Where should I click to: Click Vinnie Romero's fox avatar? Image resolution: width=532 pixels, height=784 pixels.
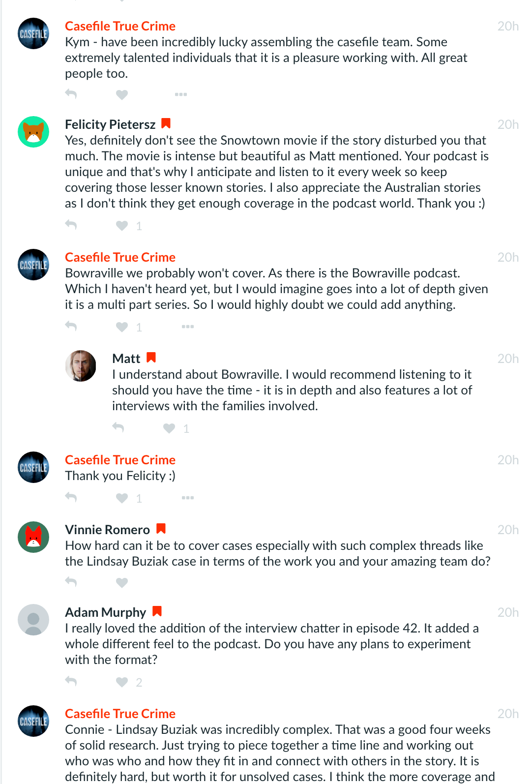coord(33,537)
